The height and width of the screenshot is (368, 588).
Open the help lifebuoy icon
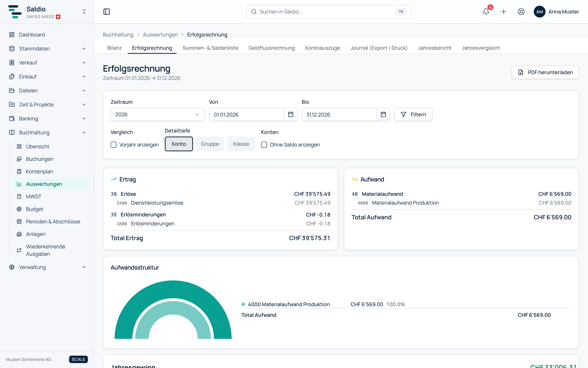(521, 12)
